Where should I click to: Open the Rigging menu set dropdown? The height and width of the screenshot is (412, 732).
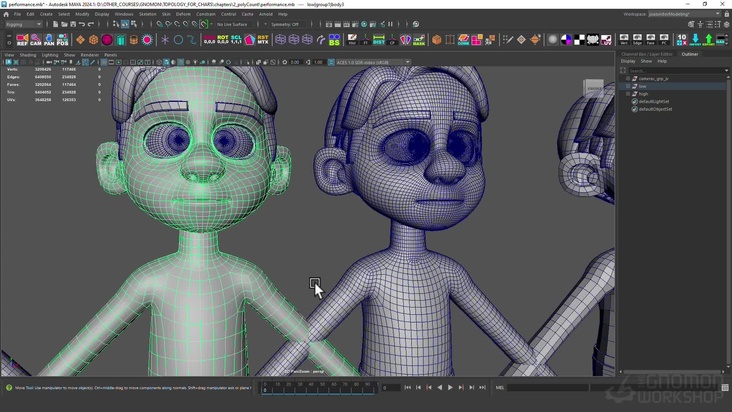coord(23,24)
